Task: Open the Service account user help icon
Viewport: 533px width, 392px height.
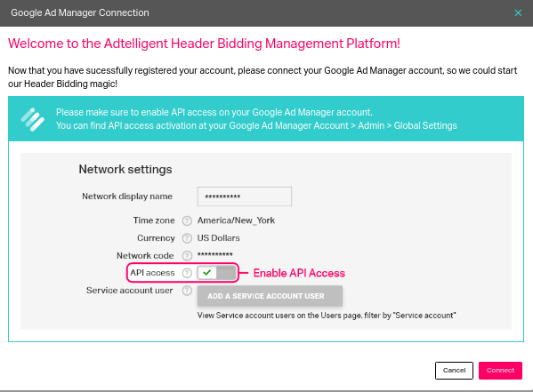Action: point(187,291)
